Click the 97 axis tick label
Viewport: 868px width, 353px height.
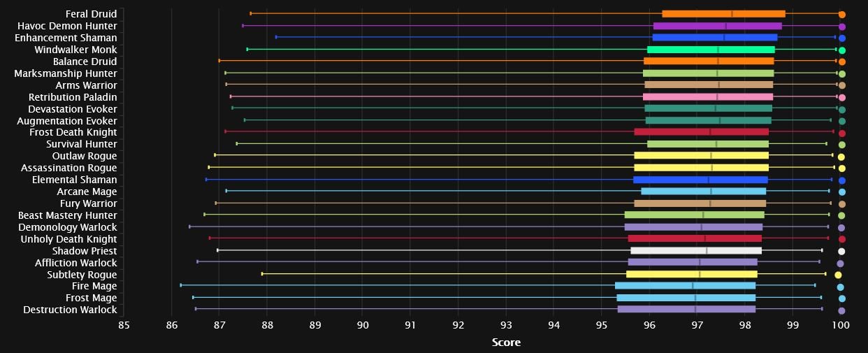click(697, 325)
